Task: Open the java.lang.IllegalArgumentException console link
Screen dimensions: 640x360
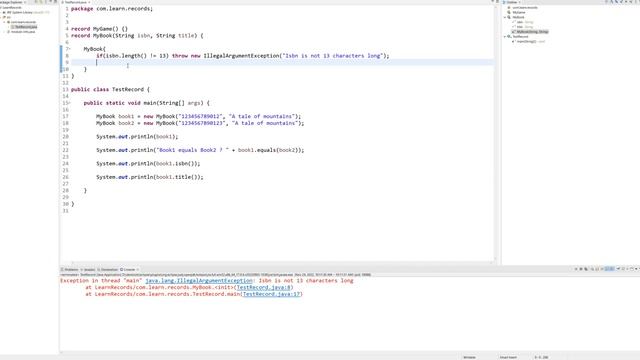Action: click(x=199, y=281)
